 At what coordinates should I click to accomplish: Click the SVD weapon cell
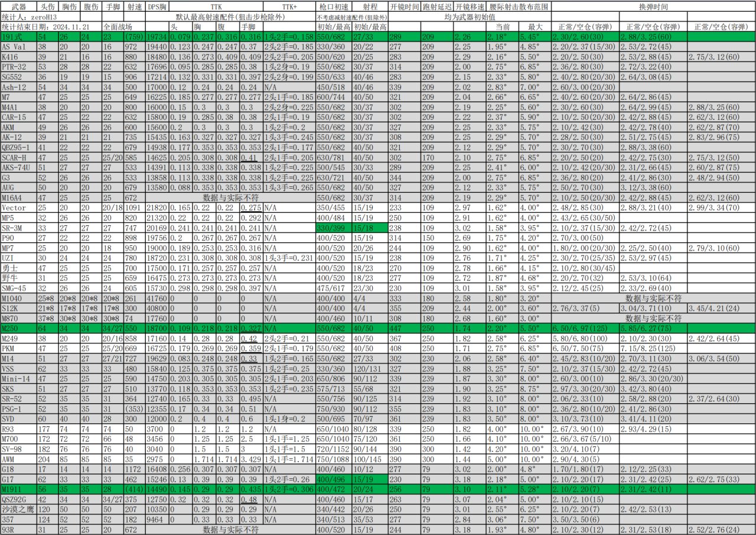click(18, 419)
